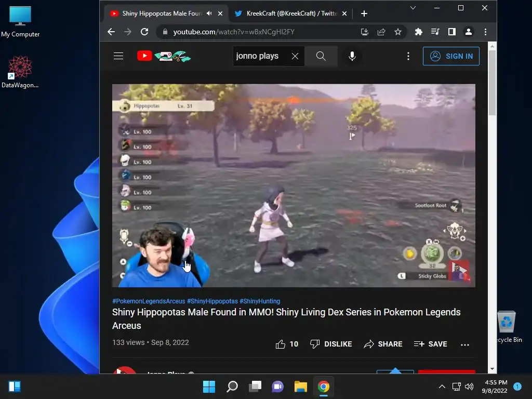Open the Windows Start menu
The image size is (532, 399).
[x=209, y=387]
